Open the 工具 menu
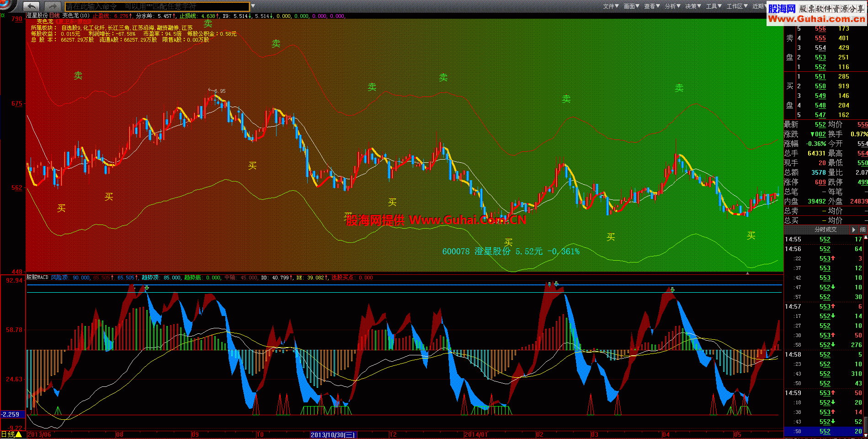The width and height of the screenshot is (868, 439). pyautogui.click(x=714, y=6)
